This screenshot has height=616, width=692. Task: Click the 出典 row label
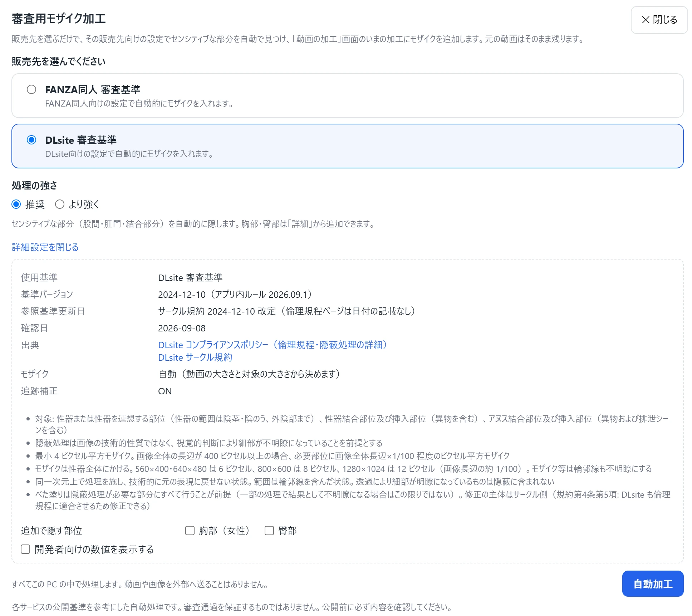[30, 345]
